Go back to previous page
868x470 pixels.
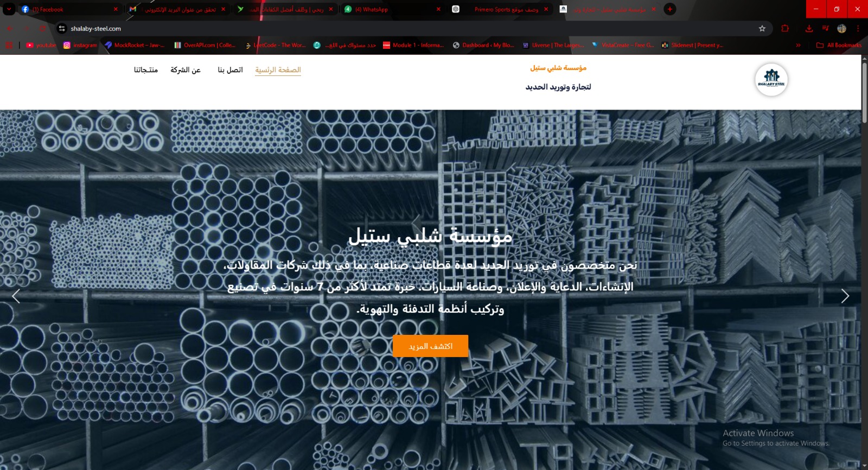coord(9,28)
